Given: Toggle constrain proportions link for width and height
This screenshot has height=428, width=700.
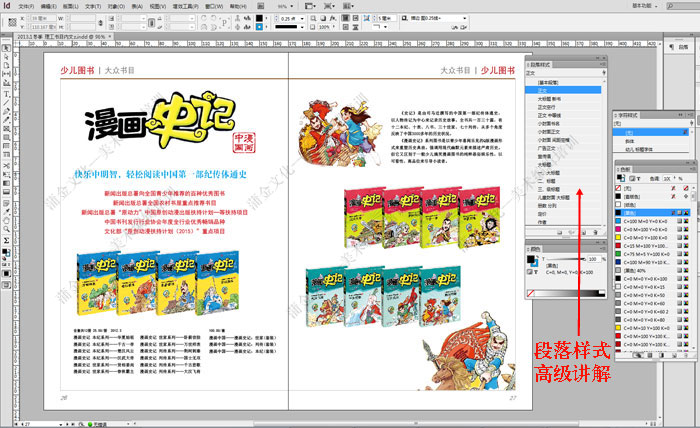Looking at the screenshot, I should 100,22.
